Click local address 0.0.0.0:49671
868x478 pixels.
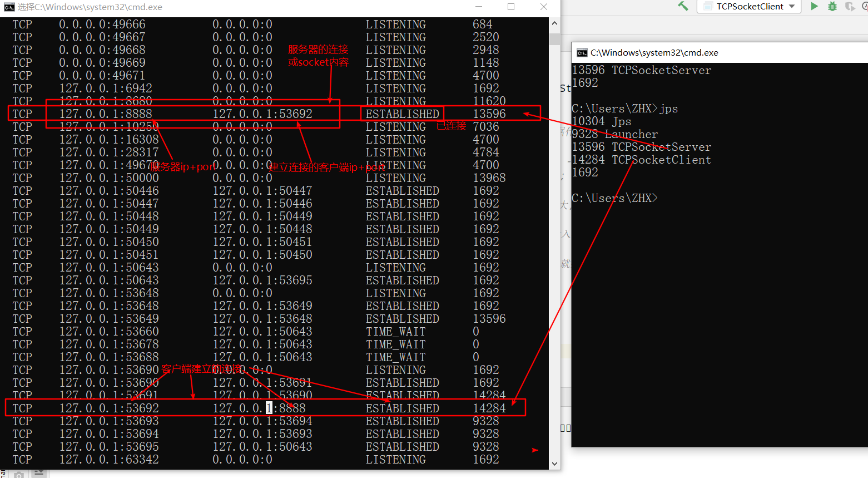tap(102, 76)
